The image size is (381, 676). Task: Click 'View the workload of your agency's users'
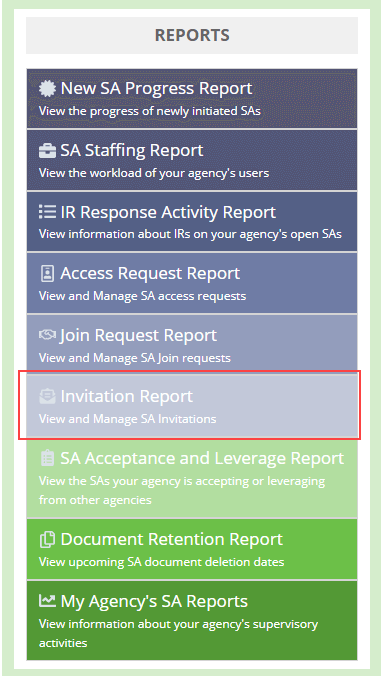click(x=154, y=173)
